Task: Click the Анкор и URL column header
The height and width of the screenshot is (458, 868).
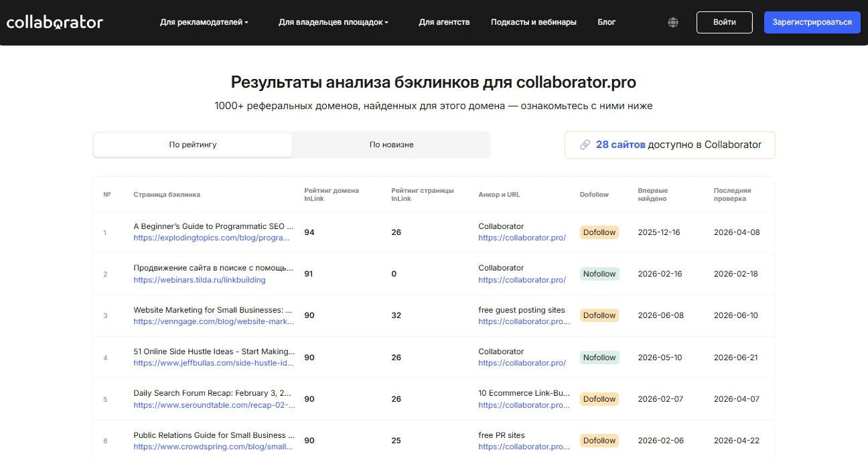Action: pos(499,195)
